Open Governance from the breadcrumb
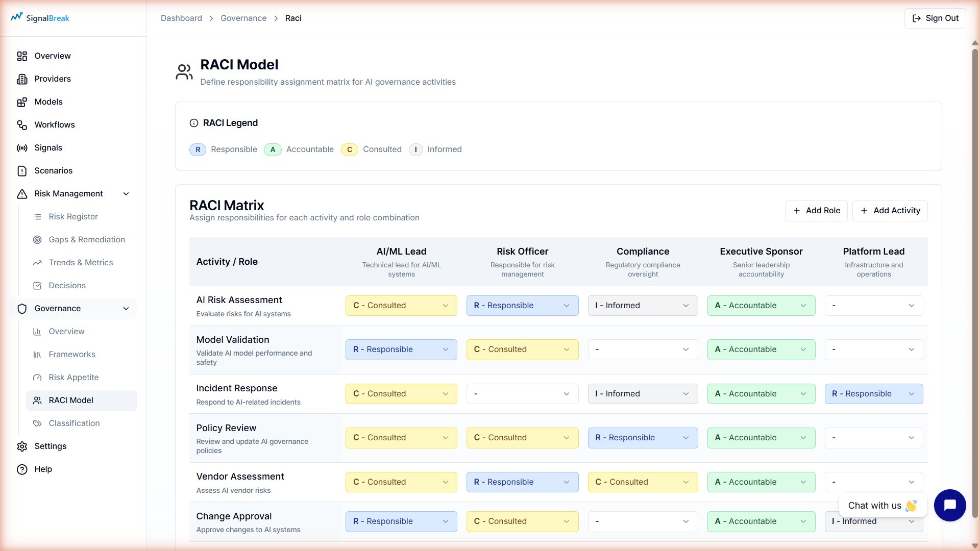The height and width of the screenshot is (551, 980). tap(243, 18)
